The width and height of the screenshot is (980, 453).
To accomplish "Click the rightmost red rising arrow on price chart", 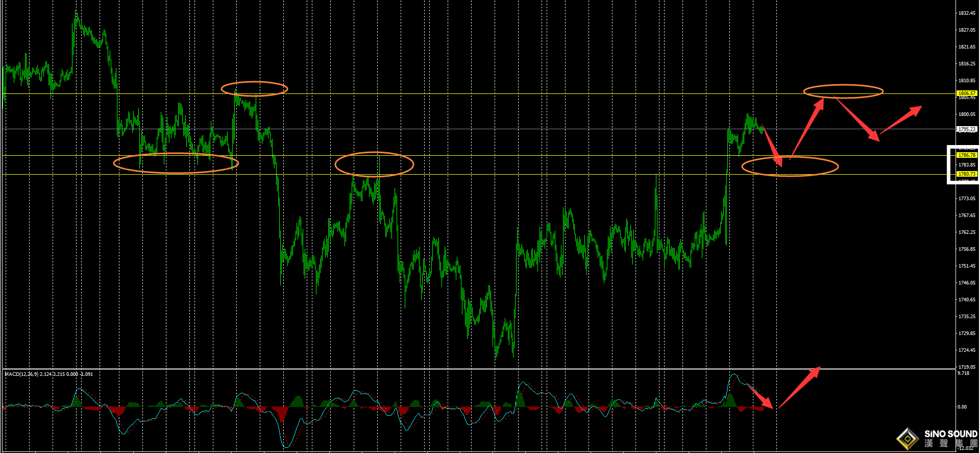I will (x=901, y=120).
